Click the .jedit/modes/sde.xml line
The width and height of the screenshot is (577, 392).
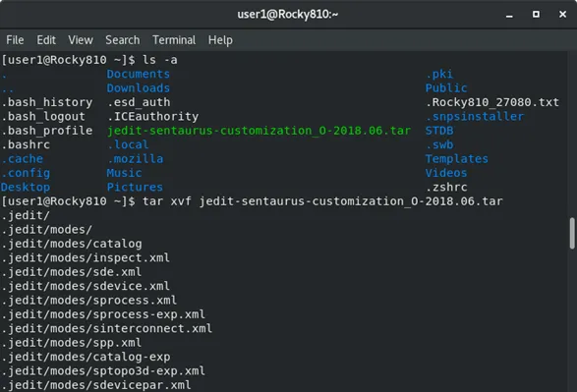72,272
